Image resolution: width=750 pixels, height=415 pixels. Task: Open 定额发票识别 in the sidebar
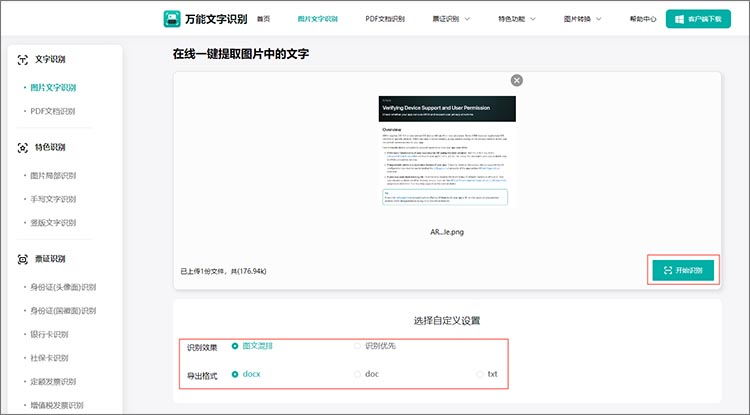pos(53,382)
